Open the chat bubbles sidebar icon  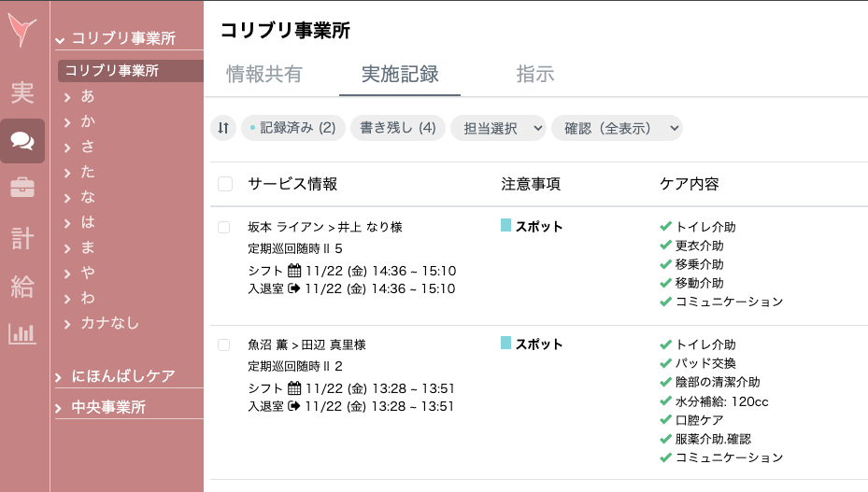click(22, 141)
